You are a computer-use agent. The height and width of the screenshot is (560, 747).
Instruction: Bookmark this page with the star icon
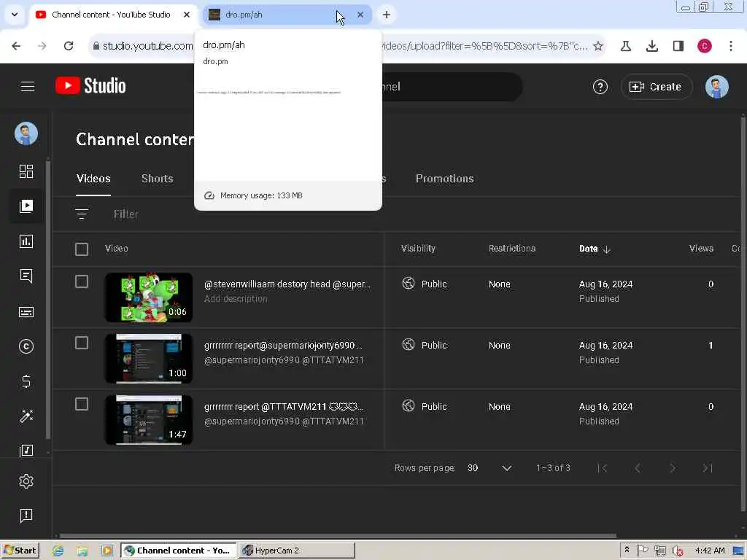click(598, 46)
